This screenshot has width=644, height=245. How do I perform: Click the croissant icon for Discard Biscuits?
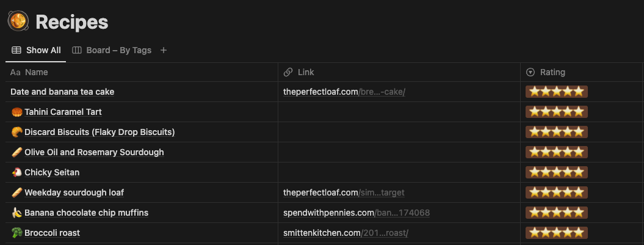(16, 132)
